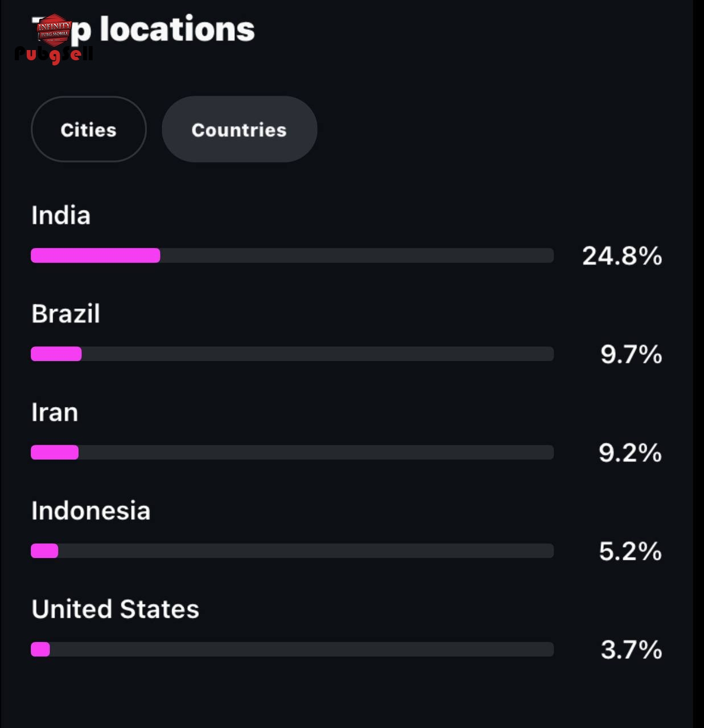Click the India country label

[x=61, y=216]
